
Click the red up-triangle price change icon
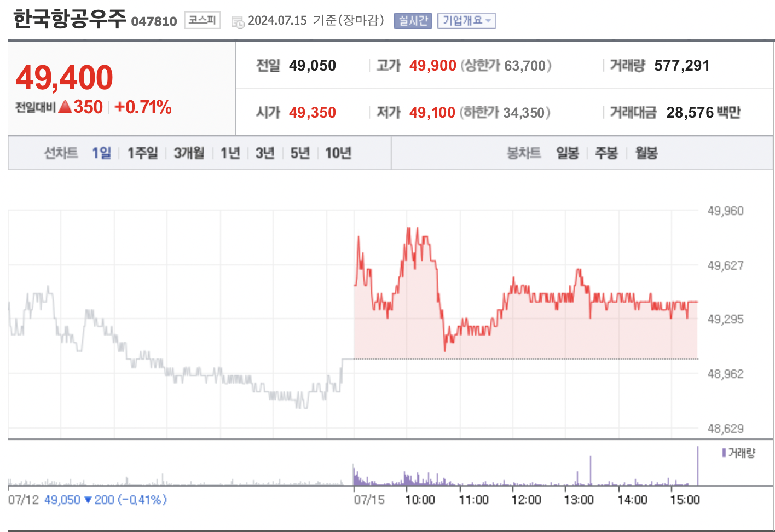pyautogui.click(x=65, y=107)
